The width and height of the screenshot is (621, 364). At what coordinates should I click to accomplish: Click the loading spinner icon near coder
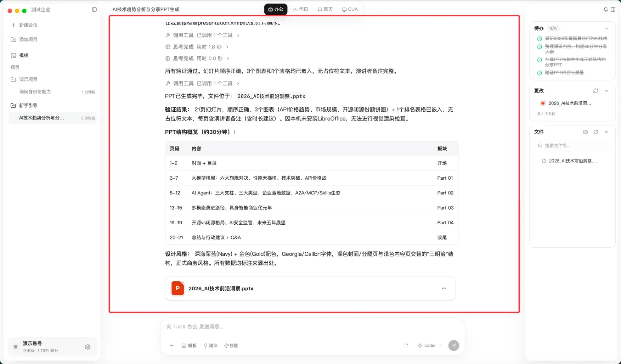point(406,345)
